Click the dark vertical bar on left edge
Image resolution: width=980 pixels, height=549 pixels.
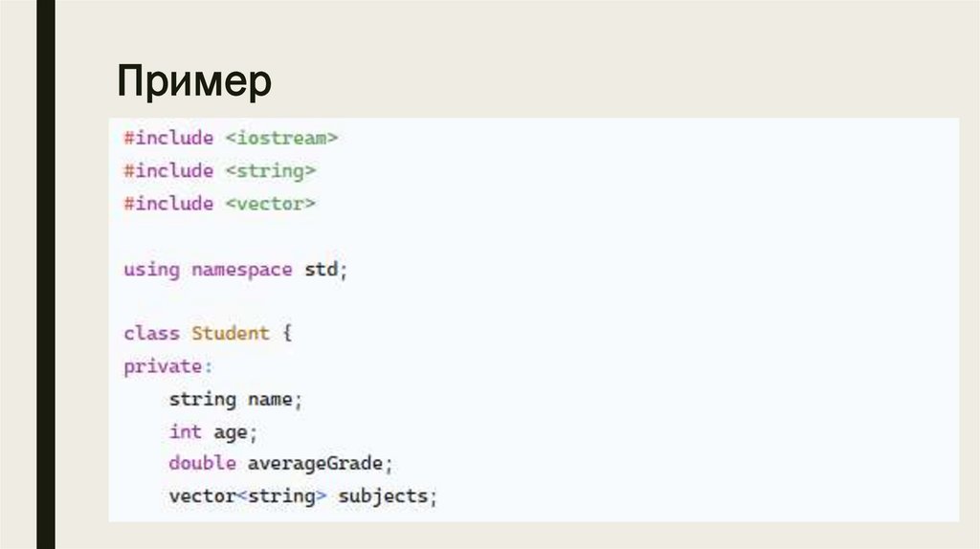point(45,274)
